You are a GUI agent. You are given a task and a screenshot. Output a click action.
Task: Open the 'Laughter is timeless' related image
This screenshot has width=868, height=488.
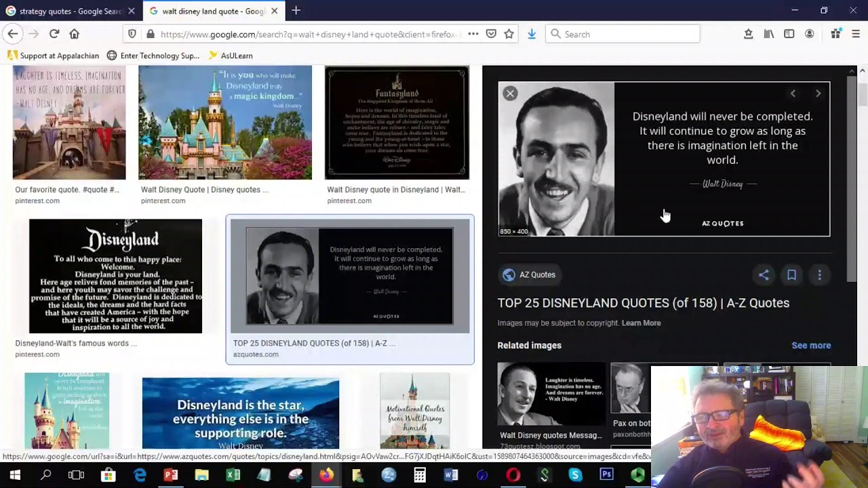551,394
